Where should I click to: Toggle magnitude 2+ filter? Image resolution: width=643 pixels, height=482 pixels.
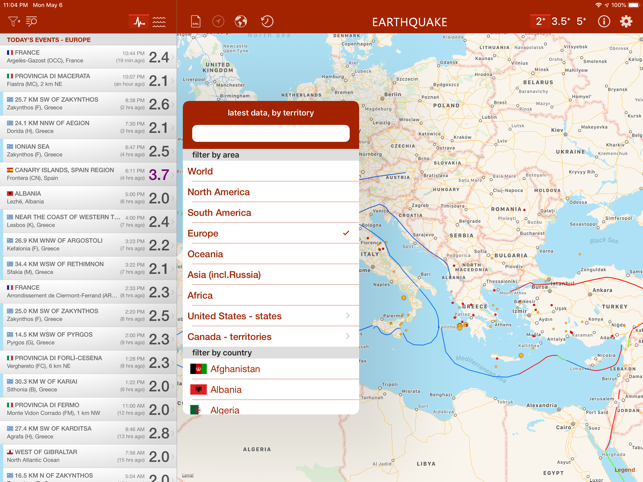(540, 21)
